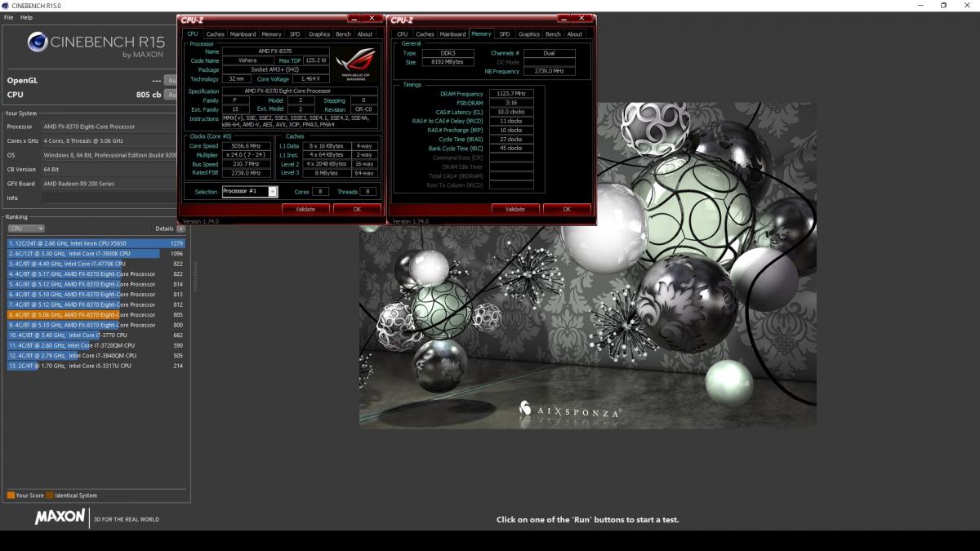Screen dimensions: 980x551
Task: Select the Intel Core i7-3840QM ranking row
Action: pos(96,356)
